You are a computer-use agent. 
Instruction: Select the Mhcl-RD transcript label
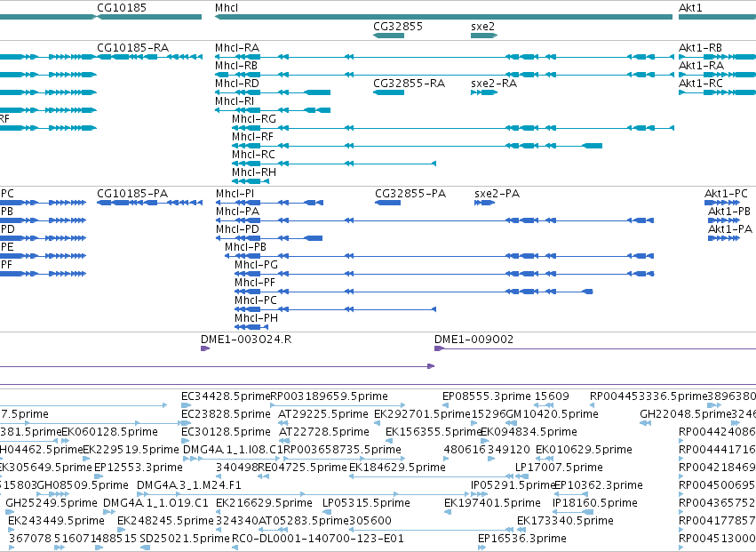coord(237,84)
